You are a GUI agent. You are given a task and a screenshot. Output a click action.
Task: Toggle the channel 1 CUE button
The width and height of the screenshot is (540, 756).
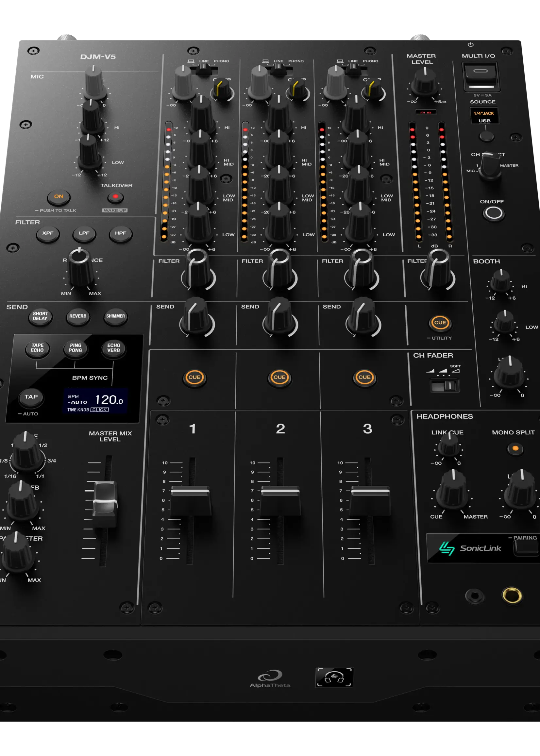pyautogui.click(x=194, y=377)
